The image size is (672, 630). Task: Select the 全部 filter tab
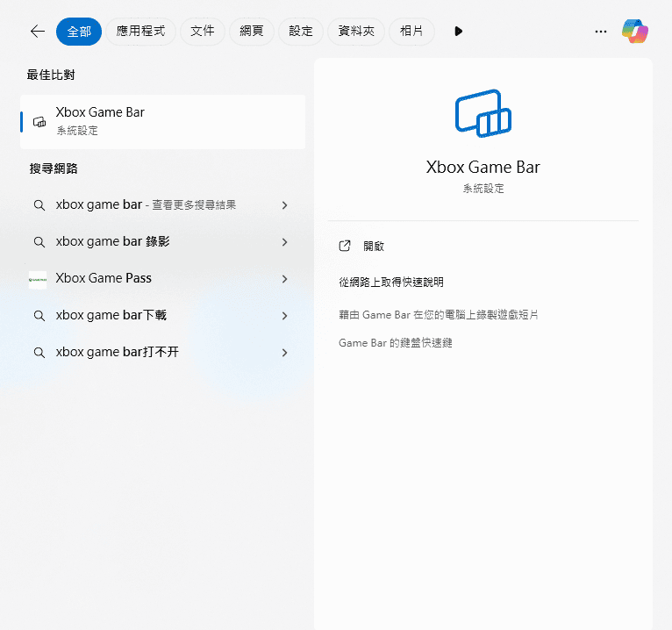[x=79, y=32]
